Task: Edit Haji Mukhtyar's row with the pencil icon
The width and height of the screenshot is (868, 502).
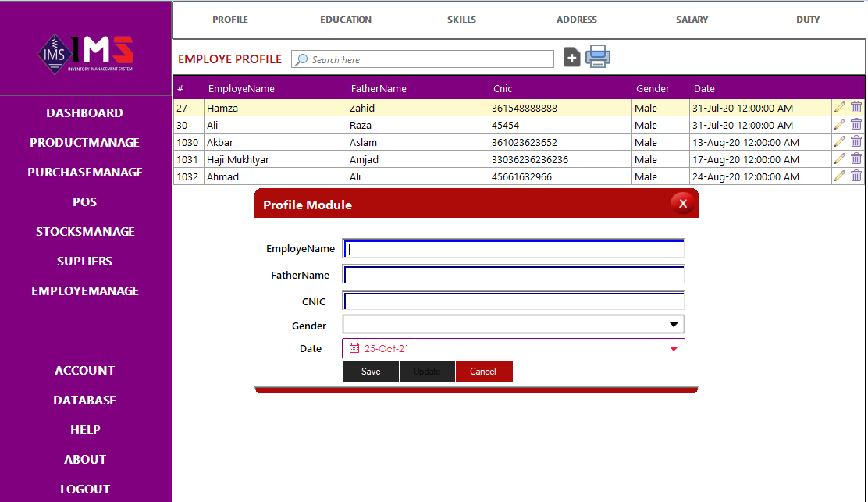Action: [x=840, y=158]
